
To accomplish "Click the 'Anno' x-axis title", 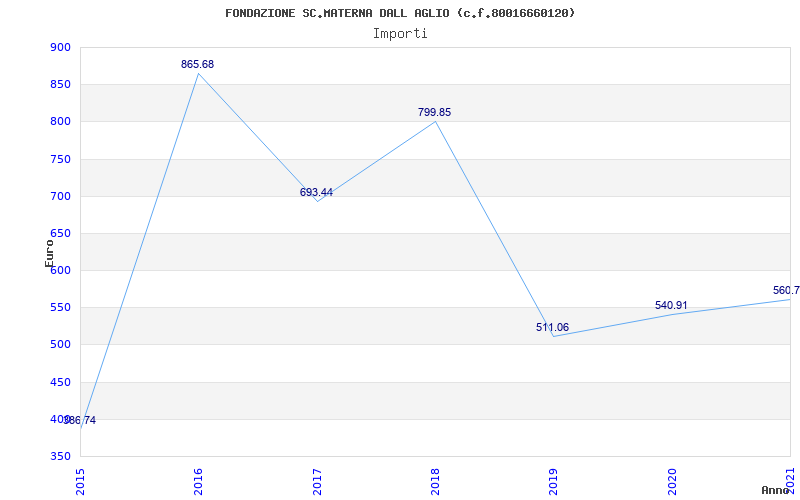I will coord(776,490).
